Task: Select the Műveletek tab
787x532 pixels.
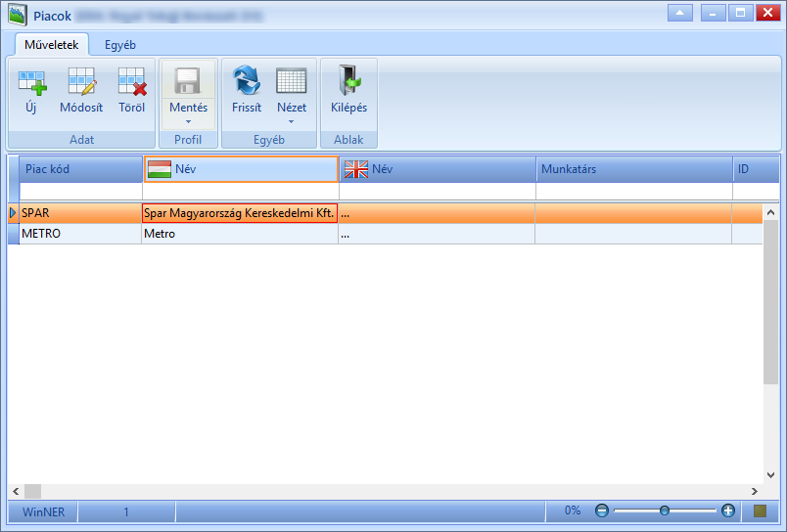Action: coord(52,45)
